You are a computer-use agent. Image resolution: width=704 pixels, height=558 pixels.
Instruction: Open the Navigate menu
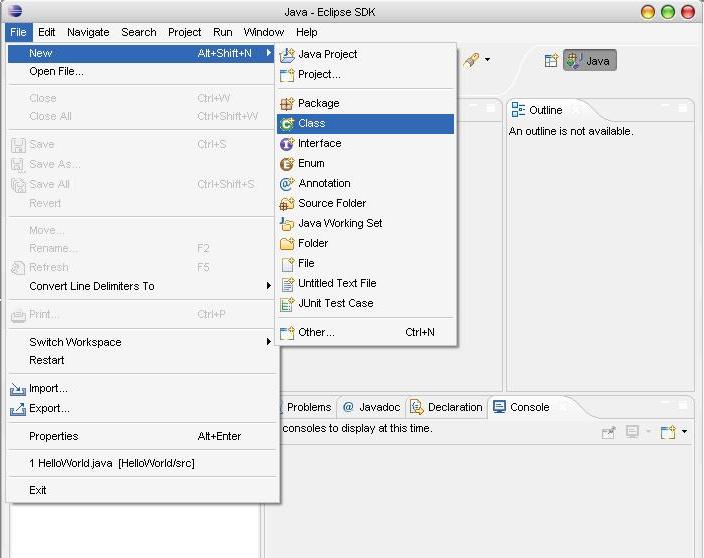(x=88, y=32)
